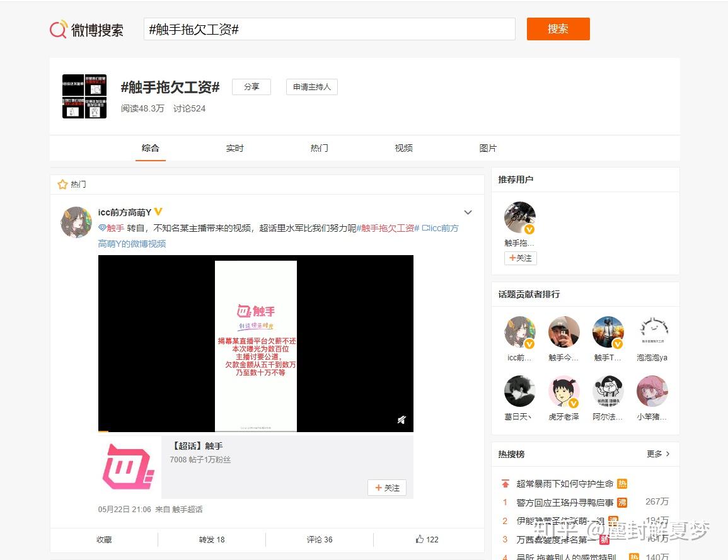
Task: Click the Weibo search magnifier logo
Action: click(x=59, y=28)
